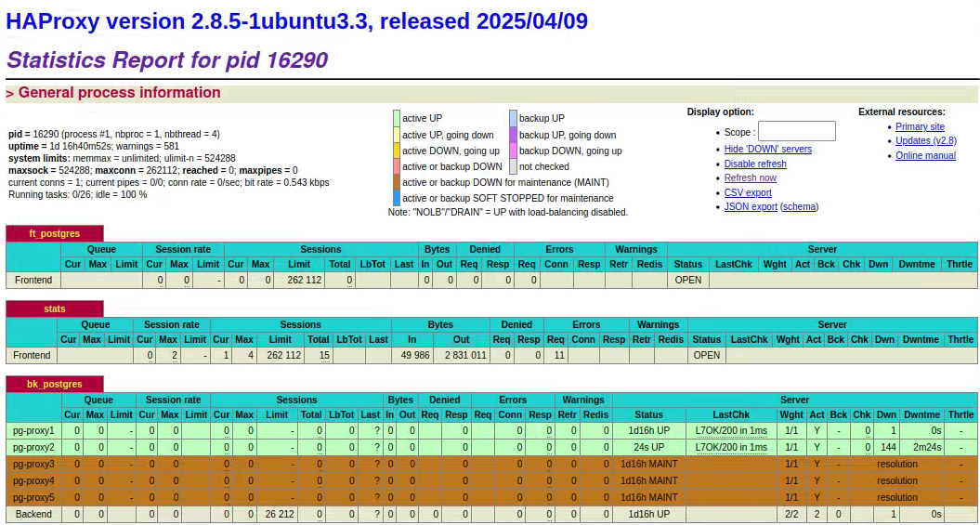Click pg-proxy3 status '1d16h MAINT'

click(x=648, y=464)
